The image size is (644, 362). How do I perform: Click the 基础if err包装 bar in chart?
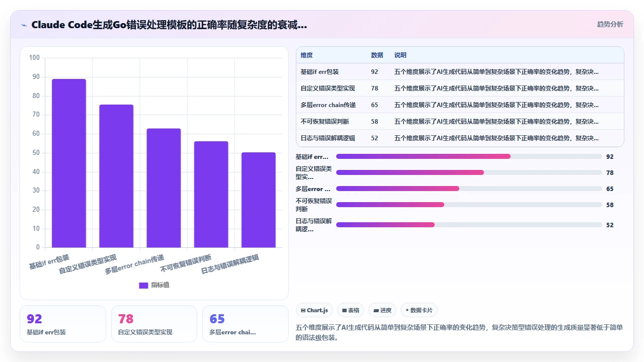coord(69,163)
